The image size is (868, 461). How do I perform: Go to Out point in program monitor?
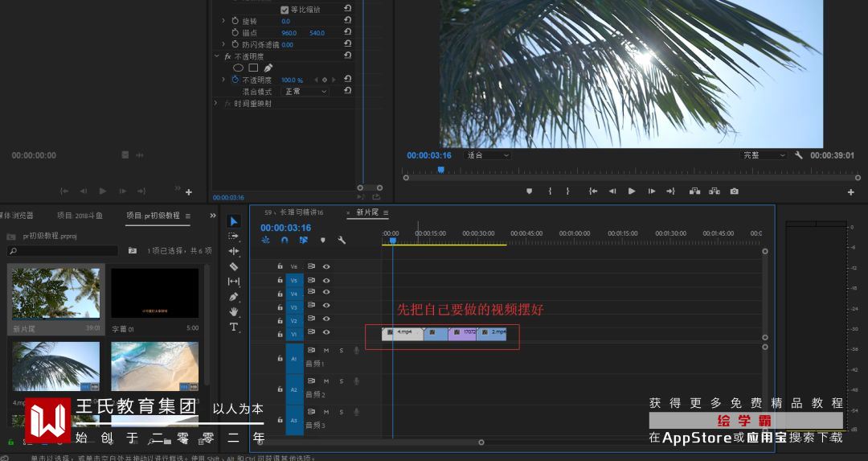[x=670, y=191]
